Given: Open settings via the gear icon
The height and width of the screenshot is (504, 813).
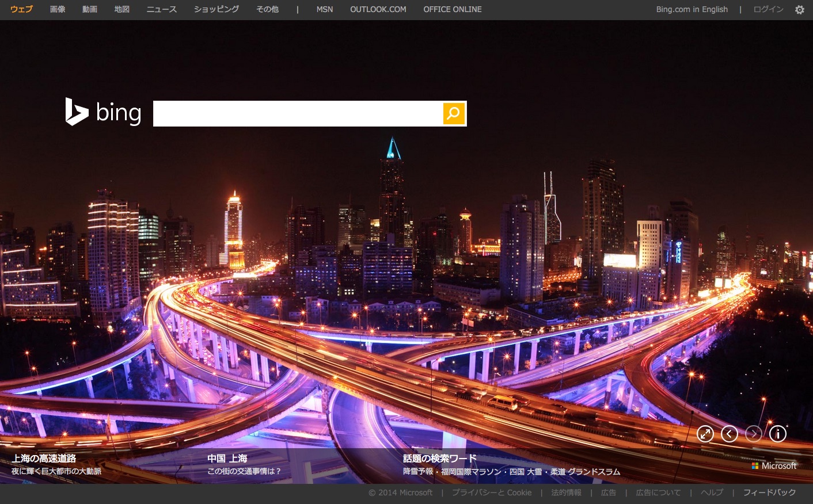Looking at the screenshot, I should pyautogui.click(x=799, y=10).
